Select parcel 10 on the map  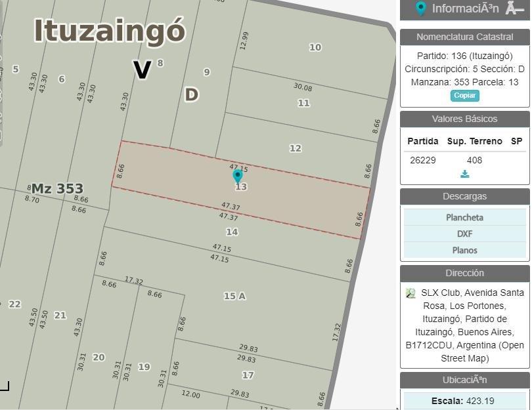tap(315, 47)
